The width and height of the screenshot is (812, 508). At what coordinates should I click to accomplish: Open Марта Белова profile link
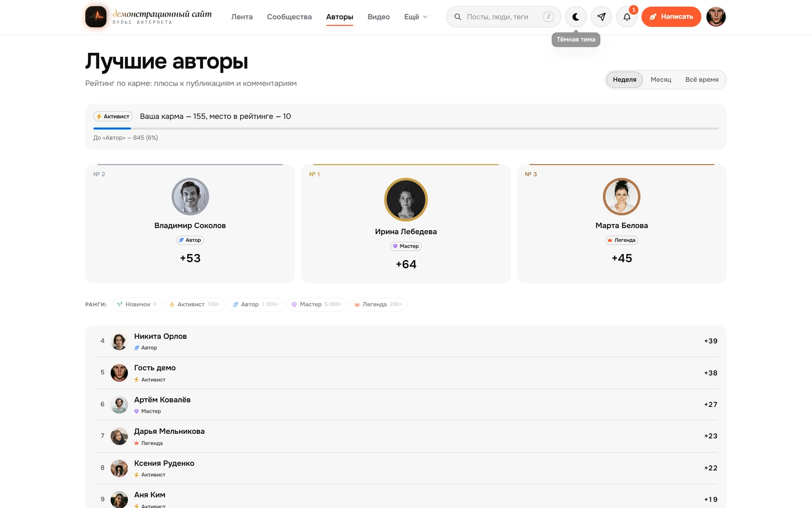tap(622, 226)
